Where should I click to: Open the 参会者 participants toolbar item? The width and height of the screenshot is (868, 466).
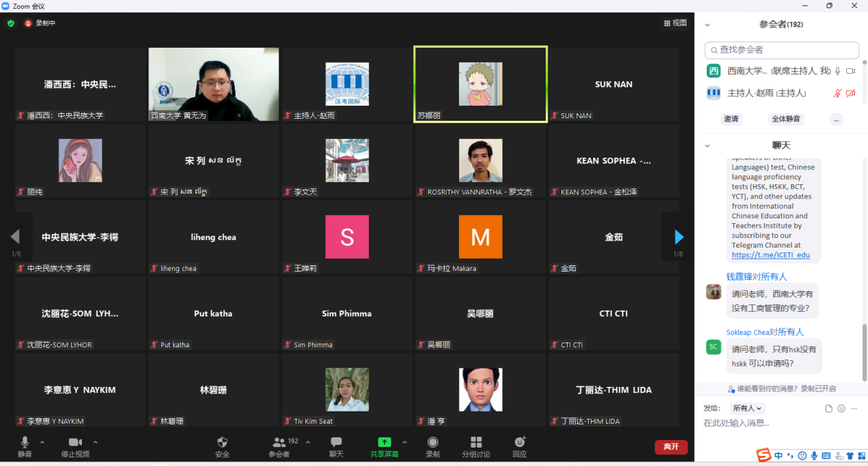[279, 443]
